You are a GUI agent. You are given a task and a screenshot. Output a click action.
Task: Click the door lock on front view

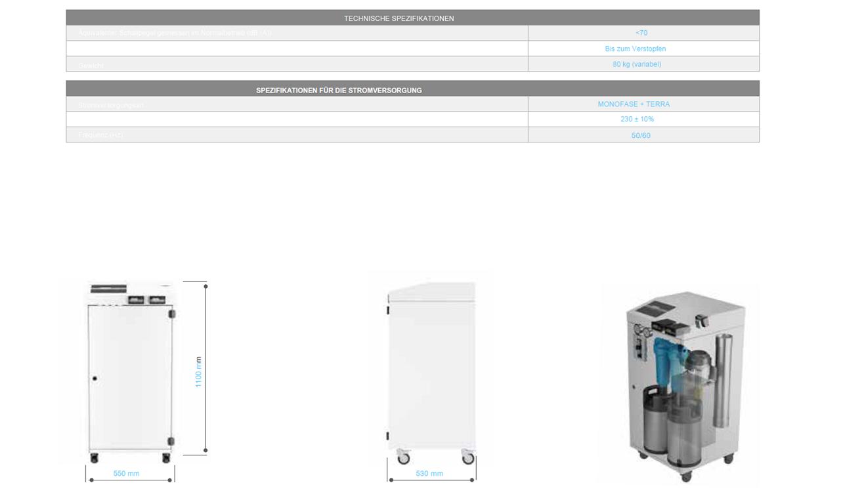point(95,379)
